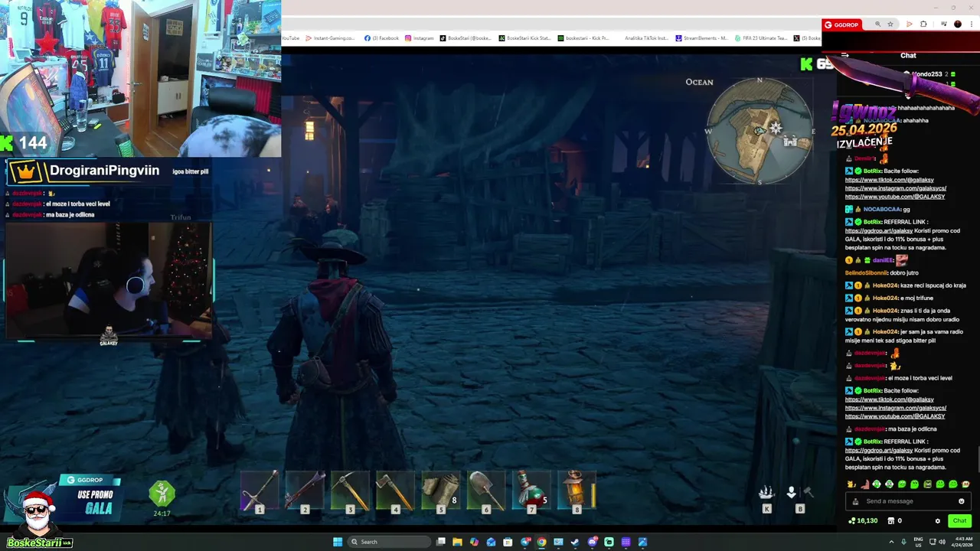Viewport: 980px width, 551px height.
Task: Select the stacked item in hotbar slot 5
Action: (440, 491)
